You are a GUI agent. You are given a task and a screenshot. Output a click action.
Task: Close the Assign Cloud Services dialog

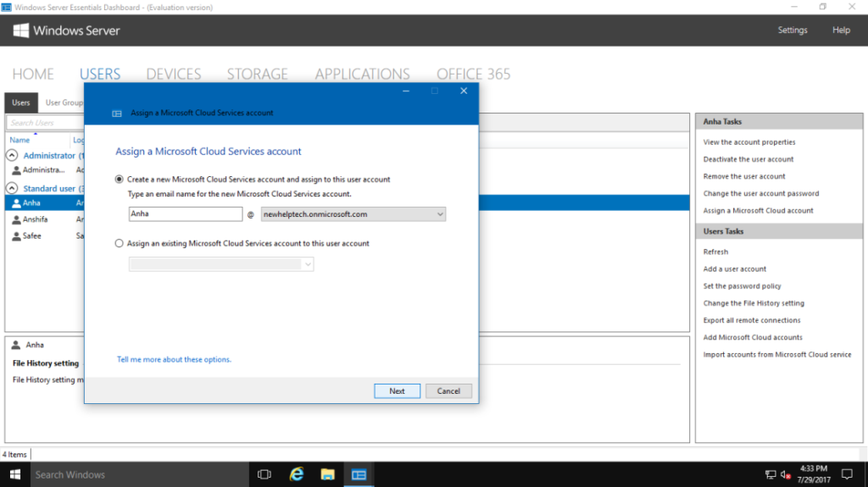pyautogui.click(x=464, y=91)
